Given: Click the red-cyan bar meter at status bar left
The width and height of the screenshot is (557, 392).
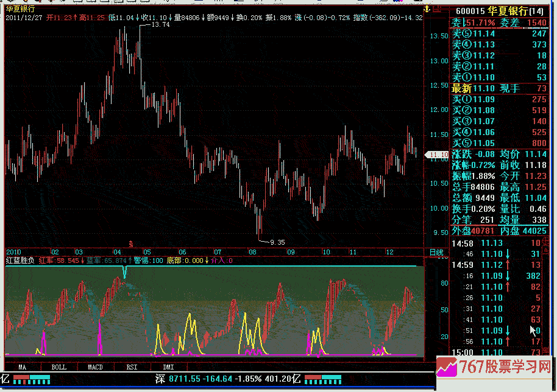Looking at the screenshot, I should (x=32, y=380).
